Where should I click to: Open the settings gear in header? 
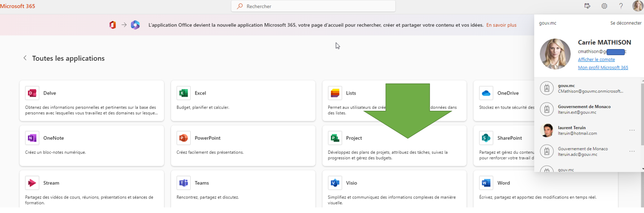604,6
